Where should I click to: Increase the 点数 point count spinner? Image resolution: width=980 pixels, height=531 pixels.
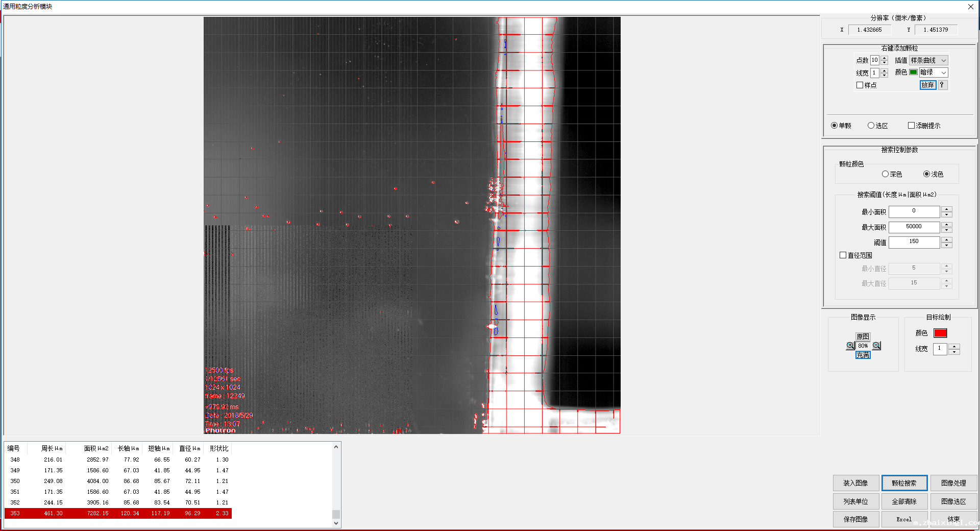[x=885, y=58]
